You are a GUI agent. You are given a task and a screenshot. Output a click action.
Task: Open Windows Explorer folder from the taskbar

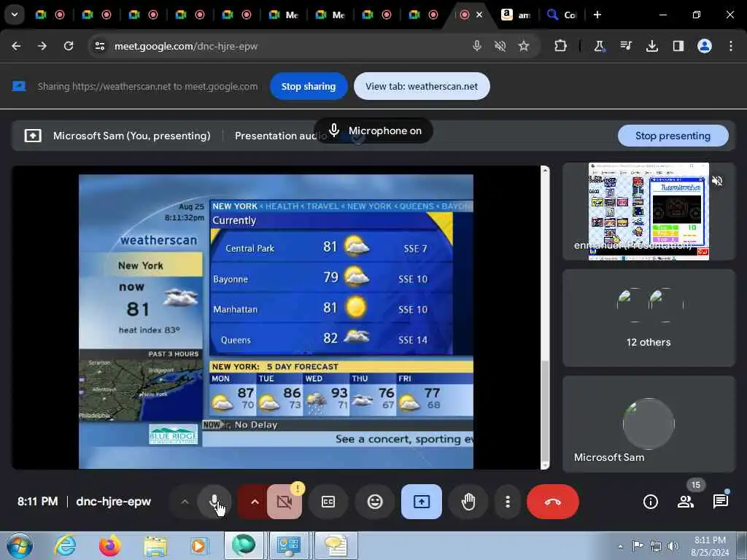click(x=155, y=545)
